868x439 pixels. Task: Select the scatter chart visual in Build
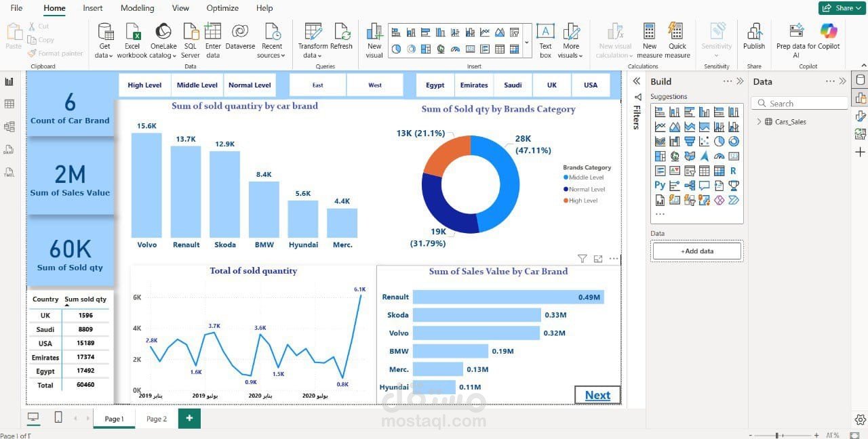[x=705, y=141]
